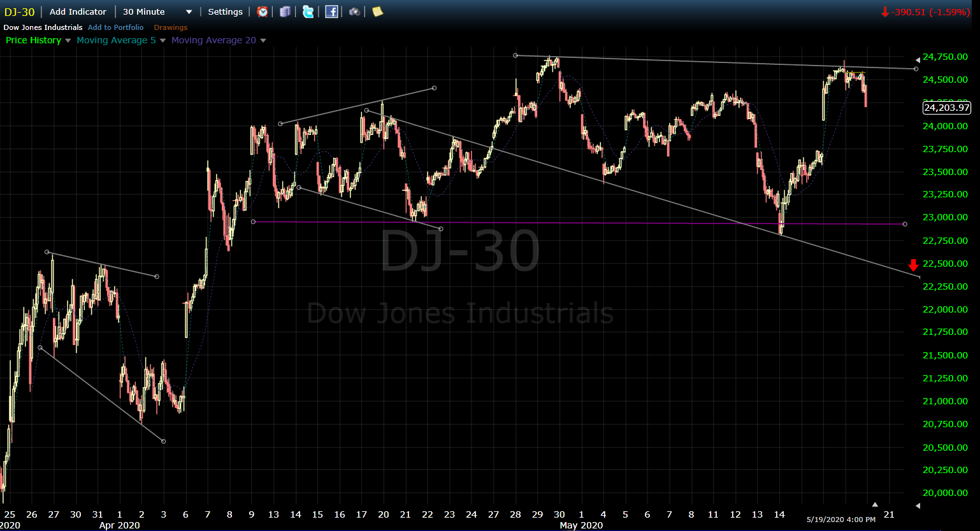This screenshot has width=980, height=531.
Task: Click the Add to Portfolio link
Action: [x=116, y=27]
